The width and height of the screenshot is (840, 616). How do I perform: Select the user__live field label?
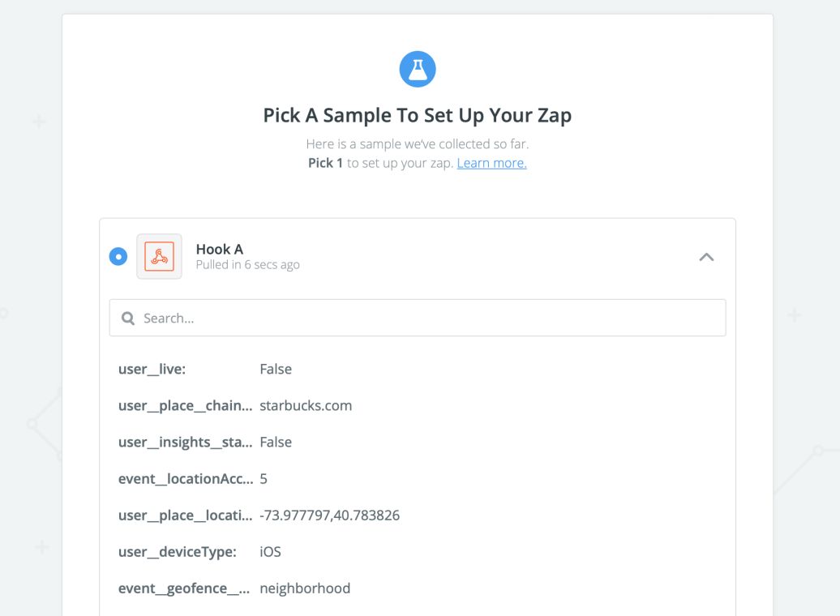pyautogui.click(x=152, y=369)
